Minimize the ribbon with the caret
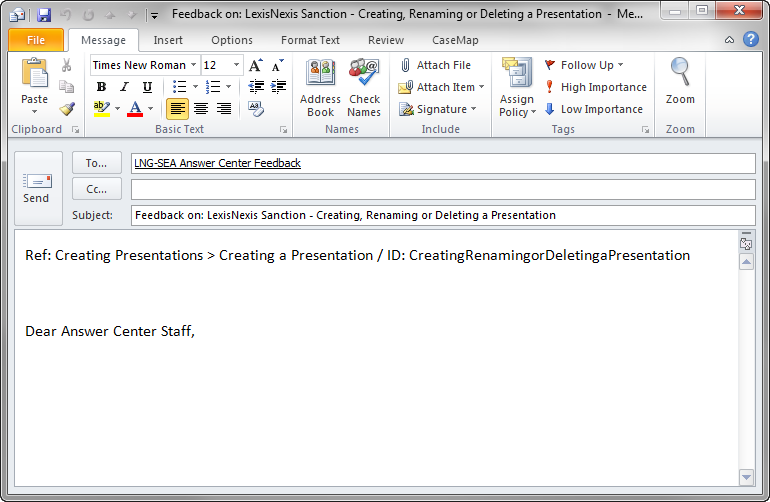 click(x=729, y=40)
